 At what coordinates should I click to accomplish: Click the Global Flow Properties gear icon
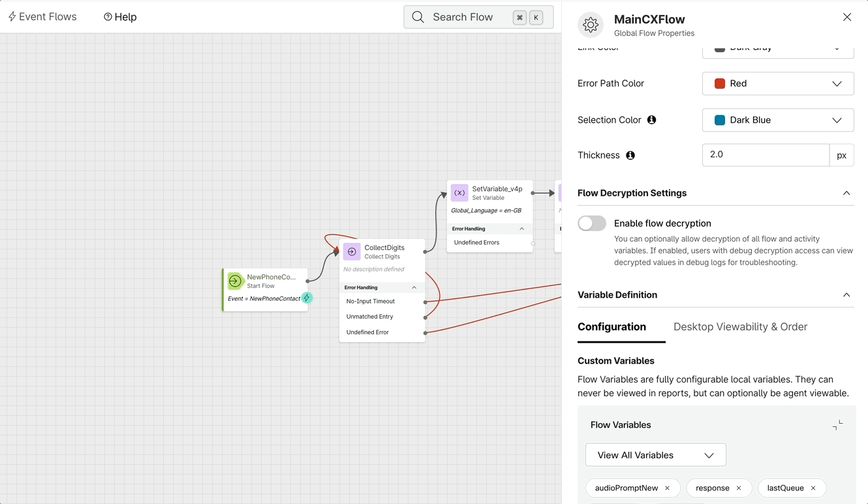591,25
